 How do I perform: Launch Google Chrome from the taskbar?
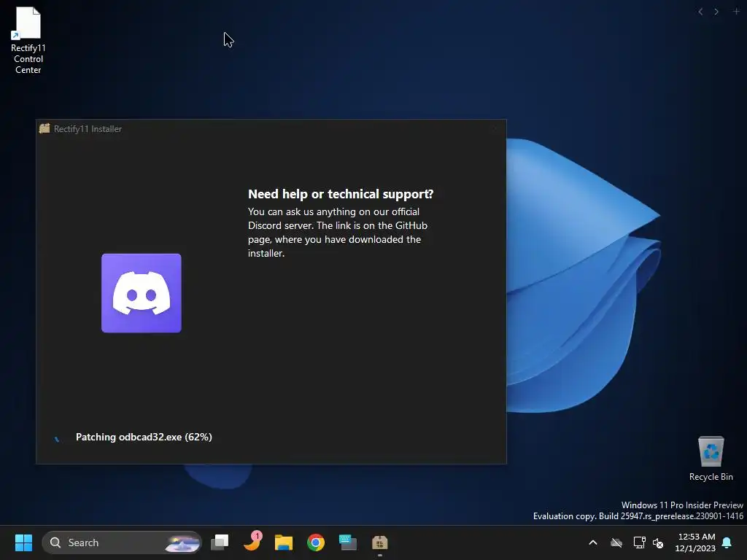click(315, 542)
